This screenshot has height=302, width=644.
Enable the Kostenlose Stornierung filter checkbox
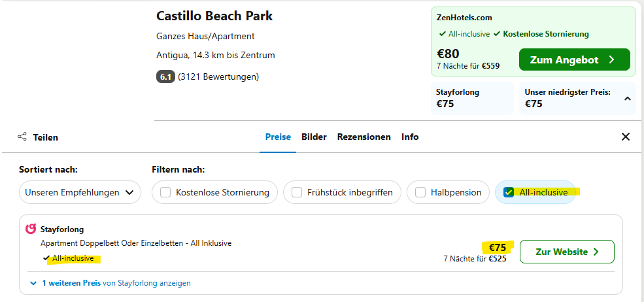coord(165,192)
